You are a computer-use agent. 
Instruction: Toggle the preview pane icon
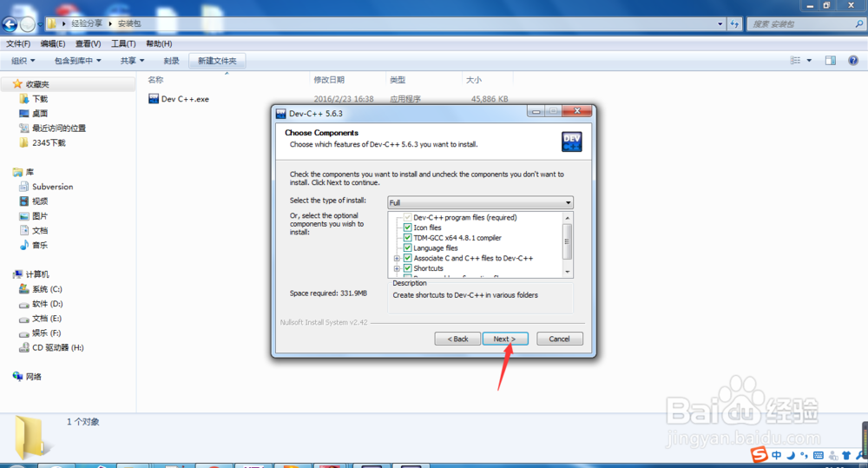point(831,61)
